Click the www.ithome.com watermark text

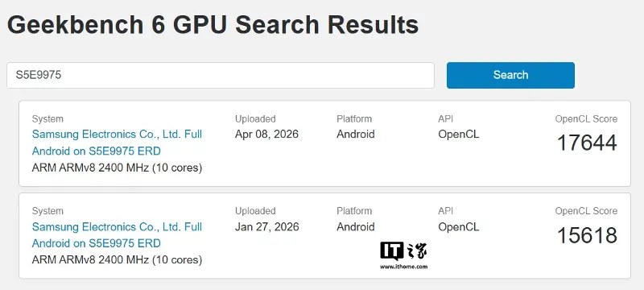[404, 267]
